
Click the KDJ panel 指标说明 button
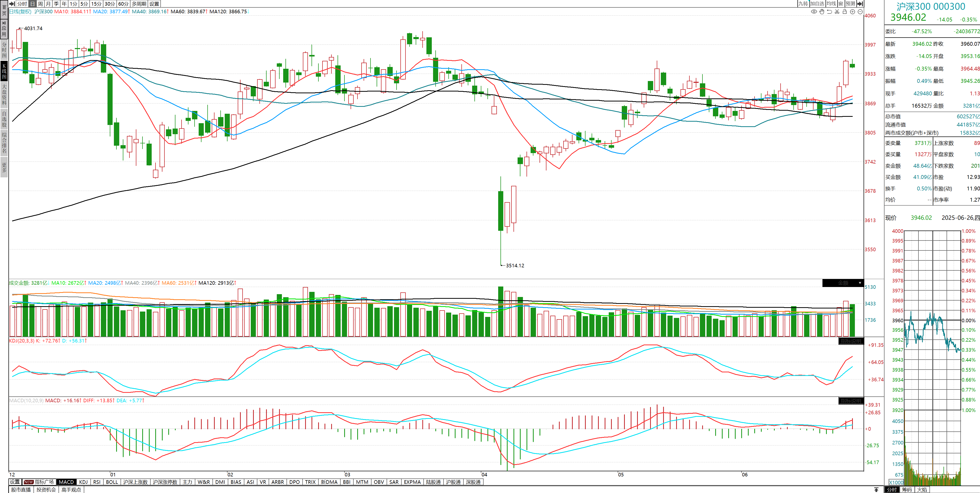tap(851, 341)
